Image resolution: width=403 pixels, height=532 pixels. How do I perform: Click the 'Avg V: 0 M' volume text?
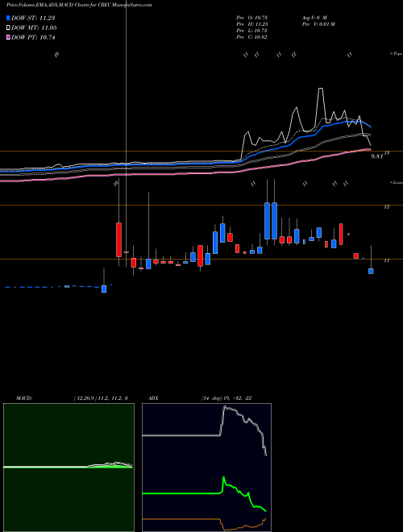(314, 18)
